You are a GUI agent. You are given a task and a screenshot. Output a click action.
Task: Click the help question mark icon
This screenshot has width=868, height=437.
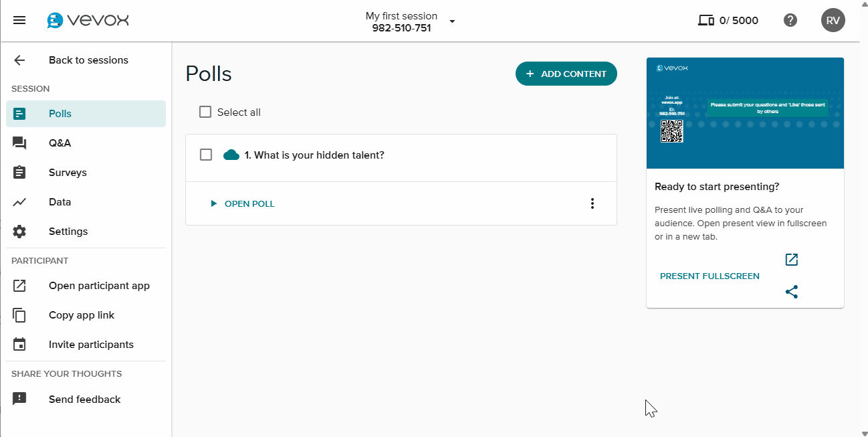click(790, 20)
